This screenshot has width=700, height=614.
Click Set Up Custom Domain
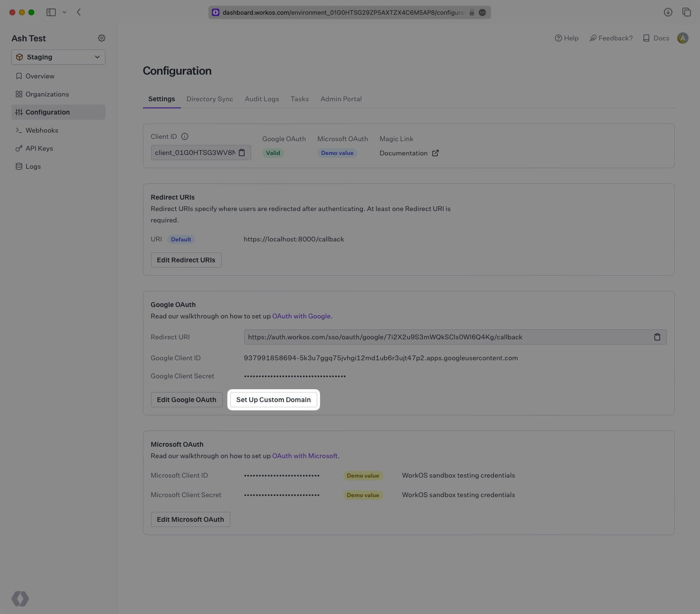tap(274, 400)
